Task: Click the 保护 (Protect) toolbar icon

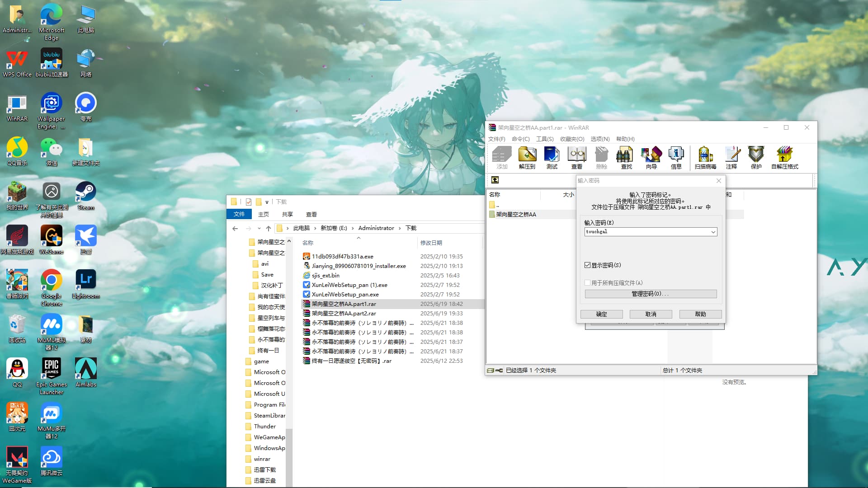Action: [756, 157]
